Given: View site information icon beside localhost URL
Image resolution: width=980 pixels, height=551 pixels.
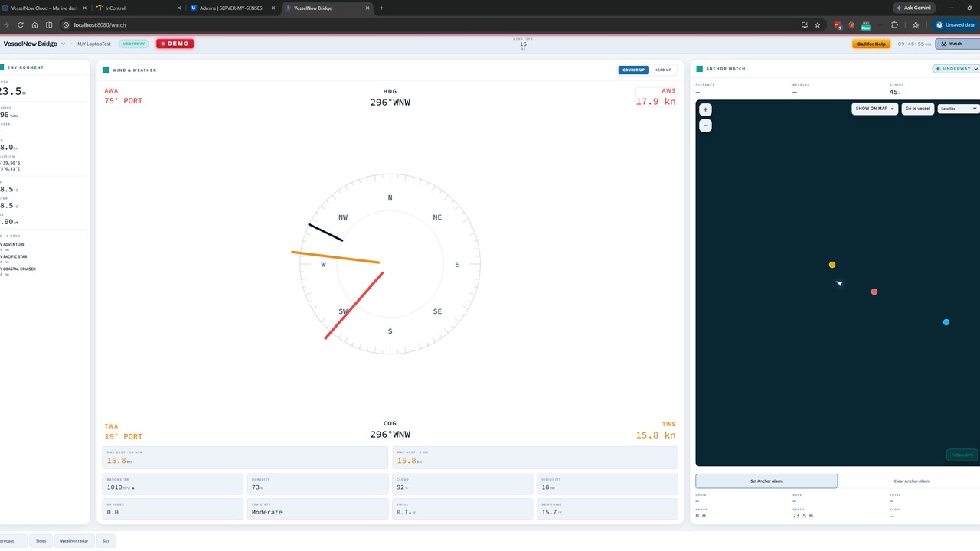Looking at the screenshot, I should click(x=67, y=24).
